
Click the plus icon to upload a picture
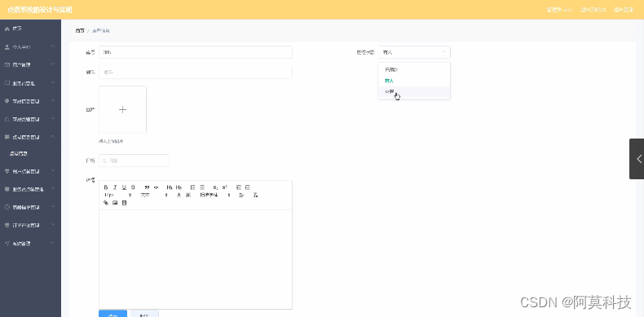[x=122, y=110]
